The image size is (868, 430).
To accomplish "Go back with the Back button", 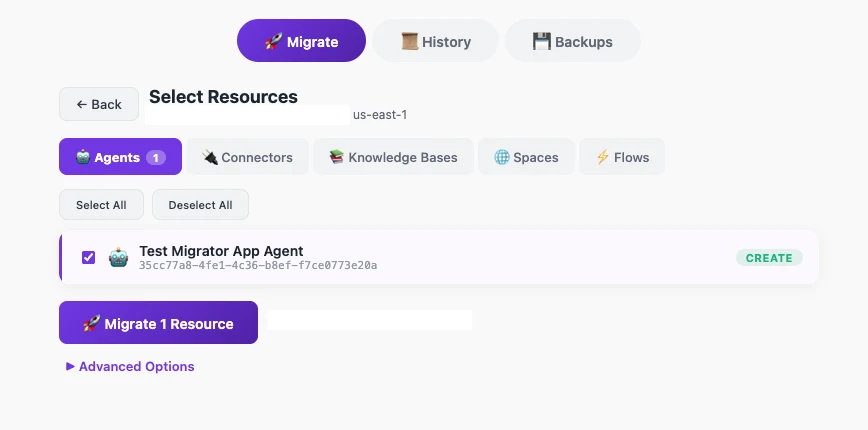I will point(99,104).
